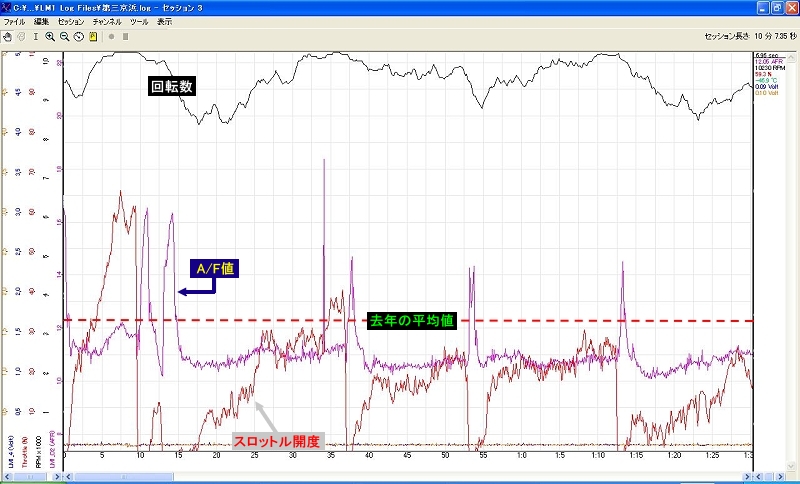Open the チャンネル menu
The height and width of the screenshot is (484, 800).
coord(107,22)
